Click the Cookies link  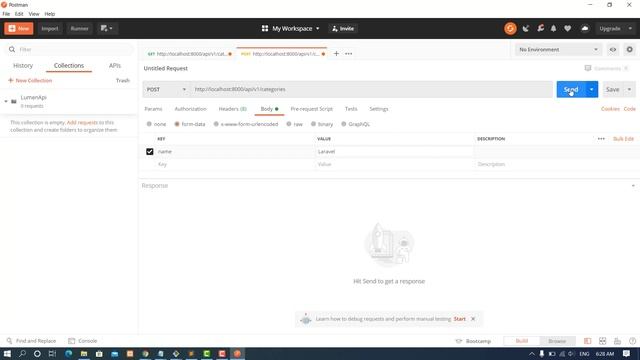pyautogui.click(x=610, y=109)
